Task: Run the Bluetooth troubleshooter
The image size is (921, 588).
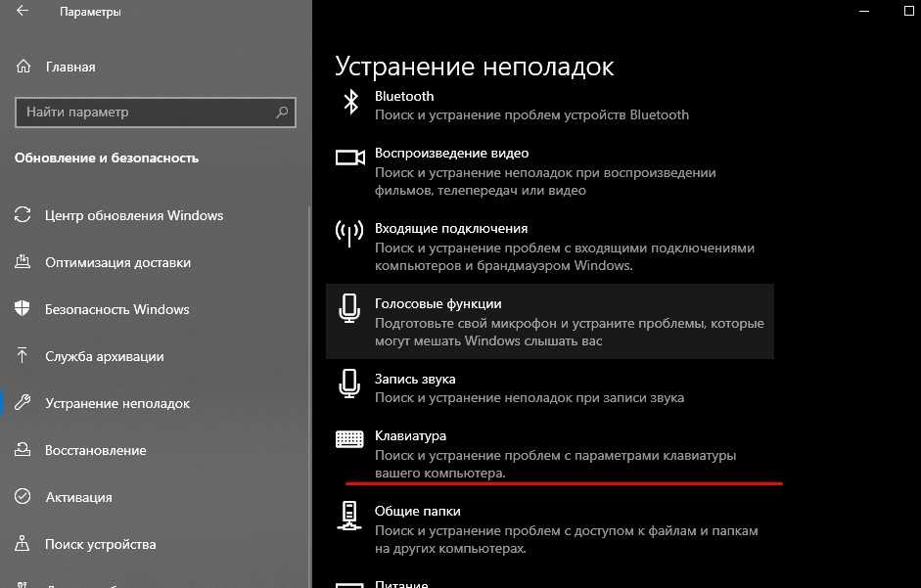Action: tap(550, 105)
